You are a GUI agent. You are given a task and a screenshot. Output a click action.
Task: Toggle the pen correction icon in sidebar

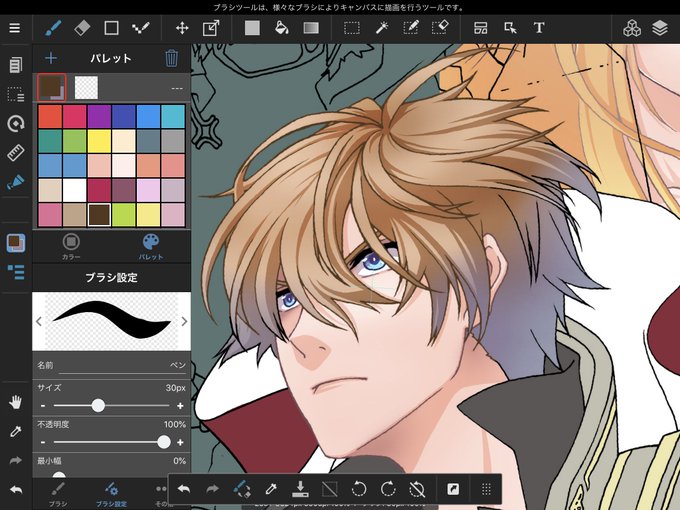(x=16, y=182)
